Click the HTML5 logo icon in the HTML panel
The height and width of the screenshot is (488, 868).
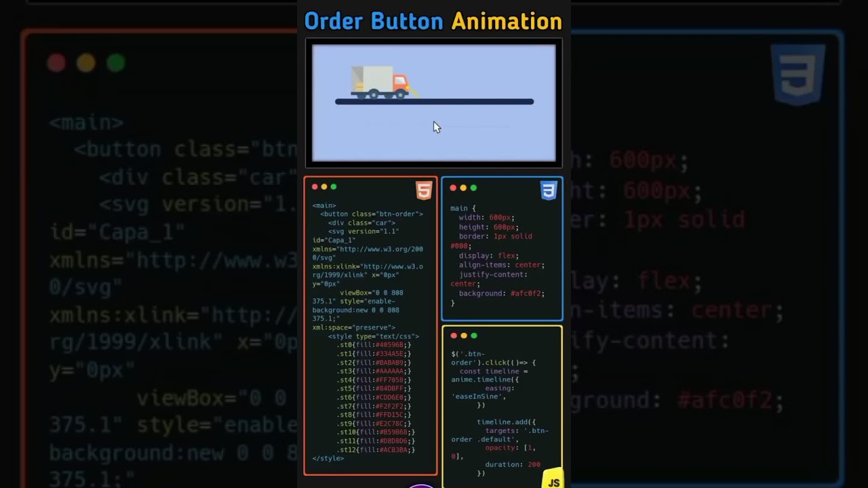coord(424,190)
